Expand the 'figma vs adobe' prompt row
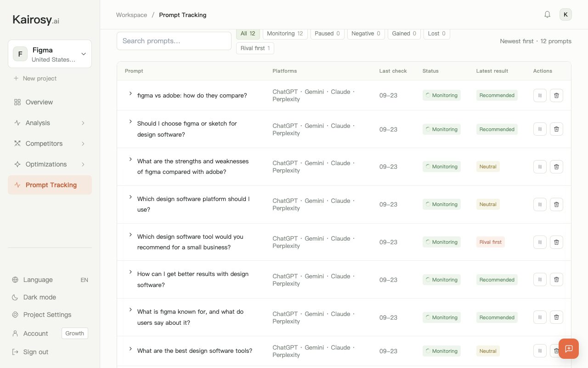Screen dimensions: 588x368 point(130,93)
